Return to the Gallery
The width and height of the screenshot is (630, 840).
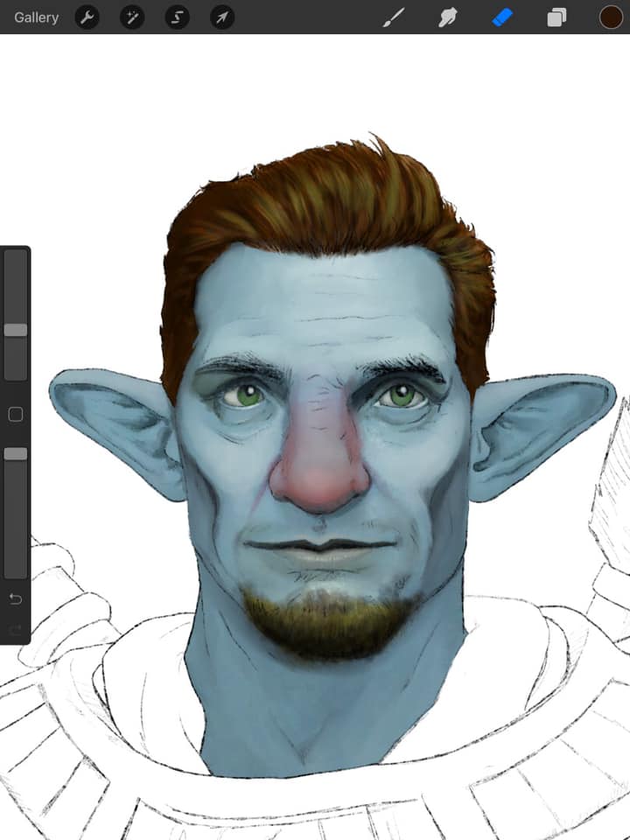click(37, 17)
